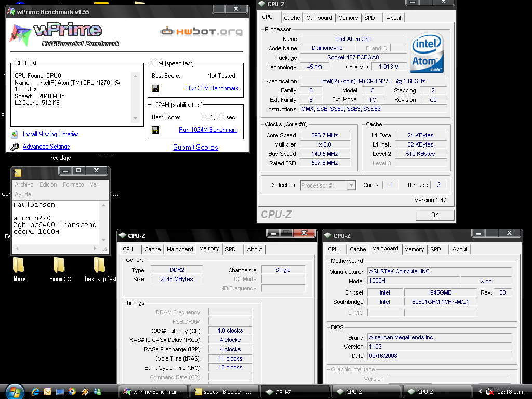Click the Core Speed value 896.7 MHz
Image resolution: width=532 pixels, height=399 pixels.
click(324, 136)
